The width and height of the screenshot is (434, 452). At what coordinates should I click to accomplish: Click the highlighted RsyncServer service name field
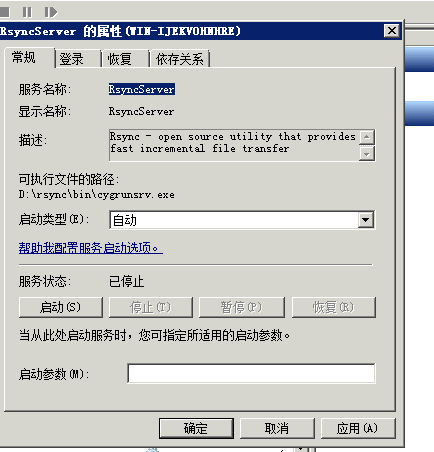pyautogui.click(x=141, y=89)
